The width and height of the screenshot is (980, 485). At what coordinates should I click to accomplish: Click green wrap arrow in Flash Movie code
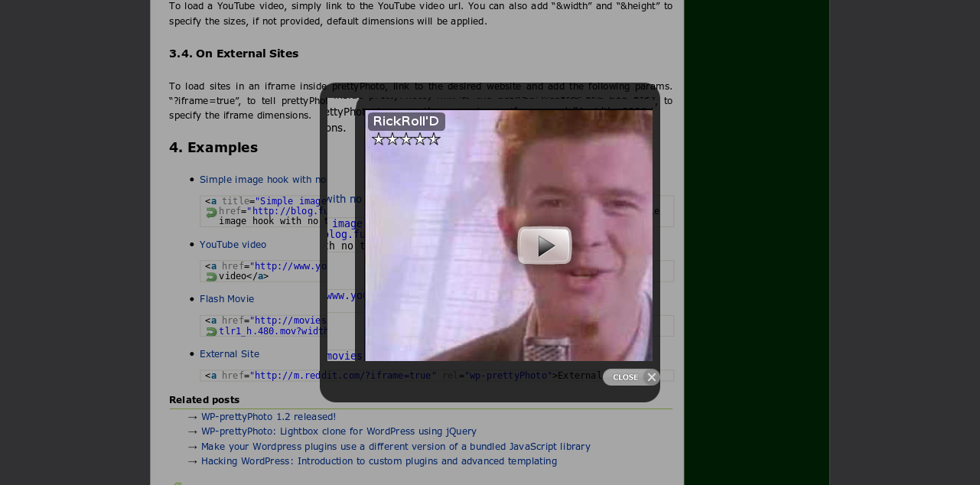tap(211, 331)
